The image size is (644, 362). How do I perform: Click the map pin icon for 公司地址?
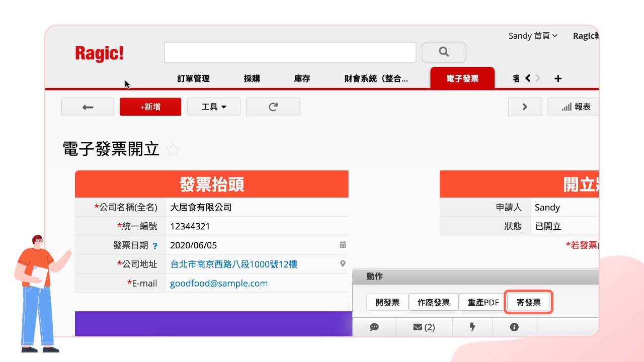tap(343, 264)
